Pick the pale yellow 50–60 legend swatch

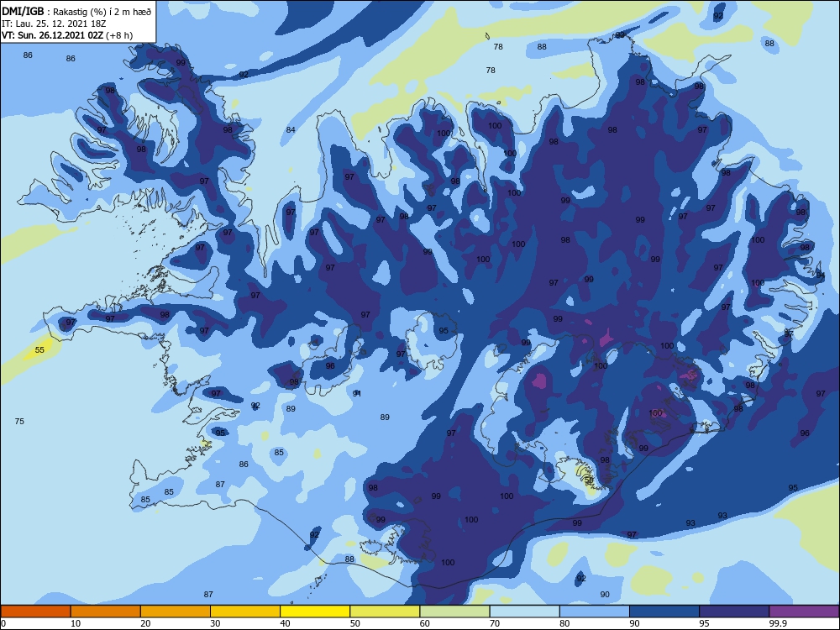pos(385,612)
